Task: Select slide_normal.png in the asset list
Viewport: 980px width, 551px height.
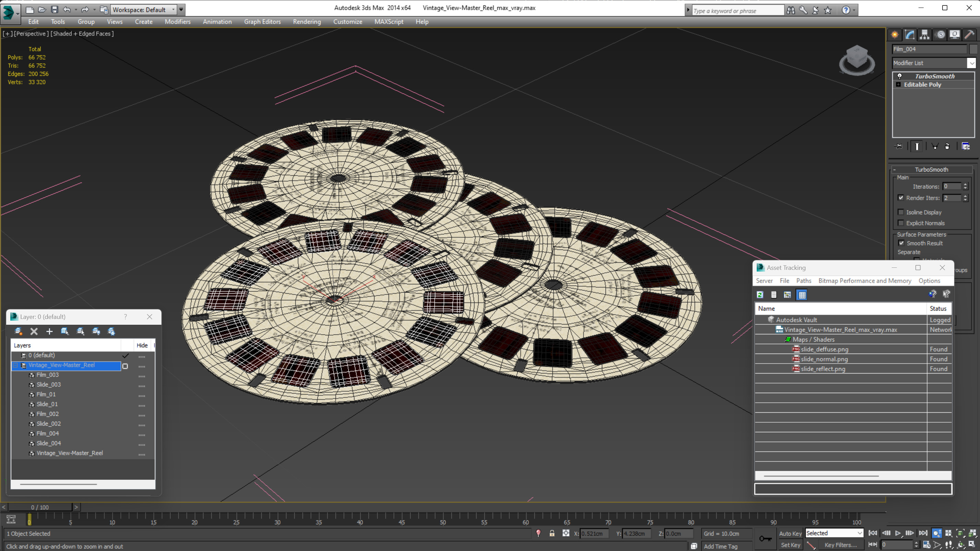Action: [x=824, y=359]
